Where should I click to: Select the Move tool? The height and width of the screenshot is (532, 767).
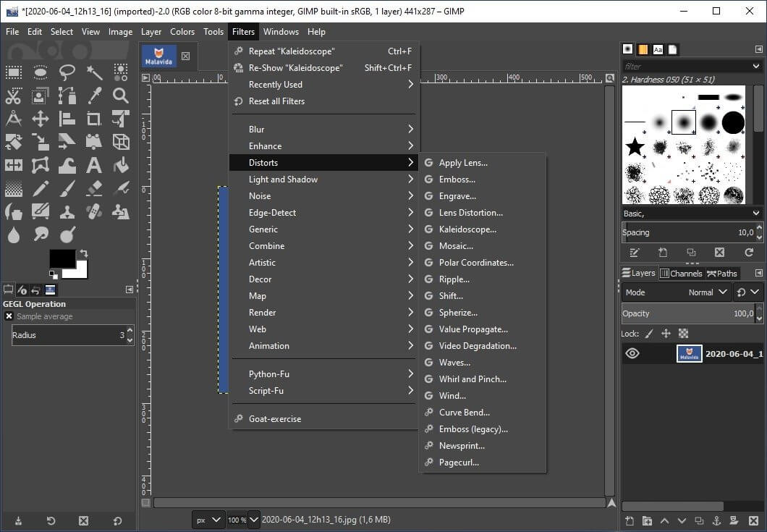pyautogui.click(x=41, y=119)
